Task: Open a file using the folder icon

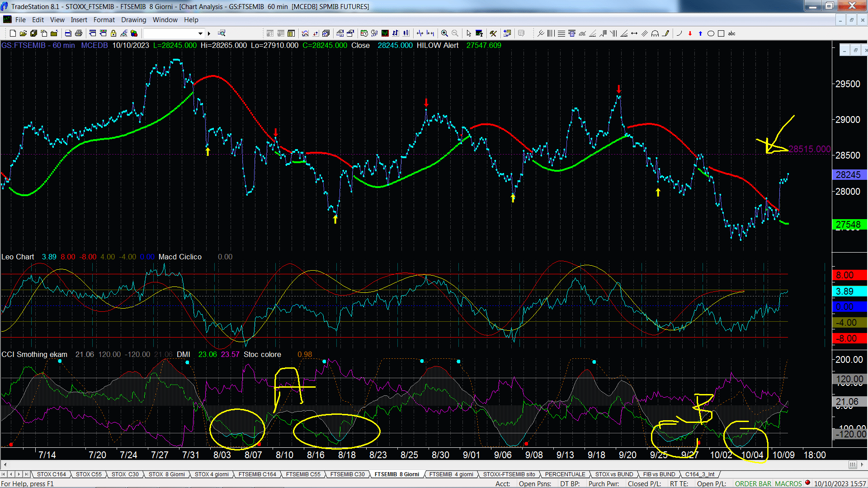Action: coord(23,33)
